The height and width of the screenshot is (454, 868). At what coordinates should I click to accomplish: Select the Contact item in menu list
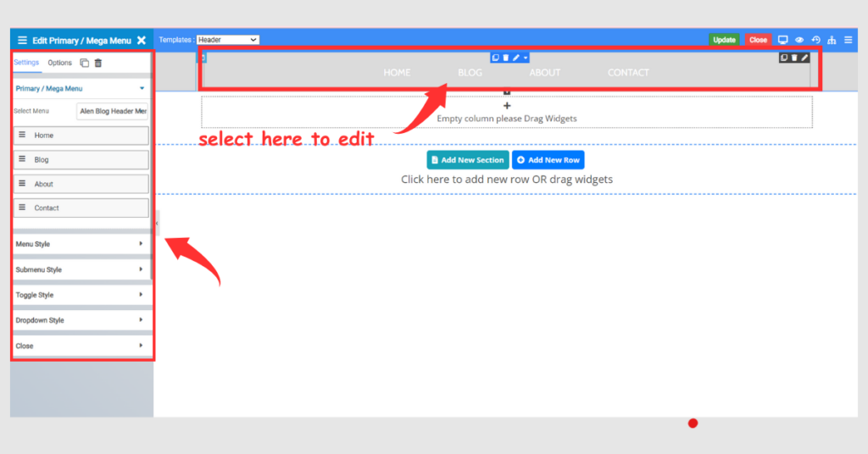point(81,208)
